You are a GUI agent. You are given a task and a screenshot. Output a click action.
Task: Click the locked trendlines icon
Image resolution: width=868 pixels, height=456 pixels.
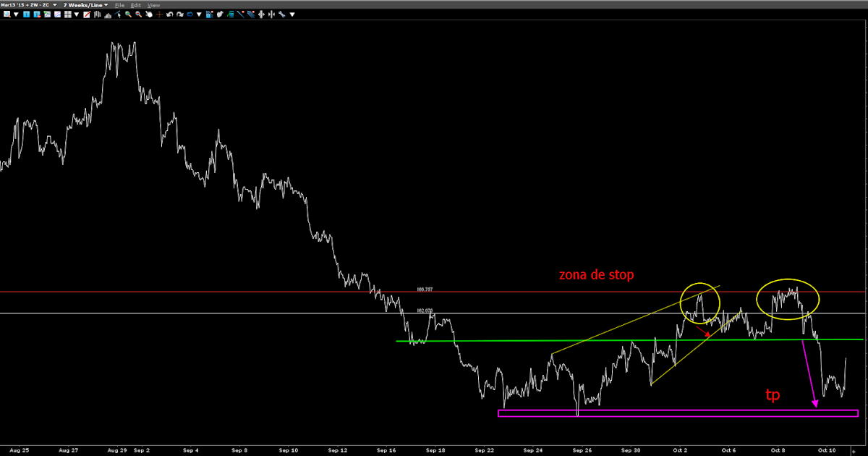tap(209, 14)
